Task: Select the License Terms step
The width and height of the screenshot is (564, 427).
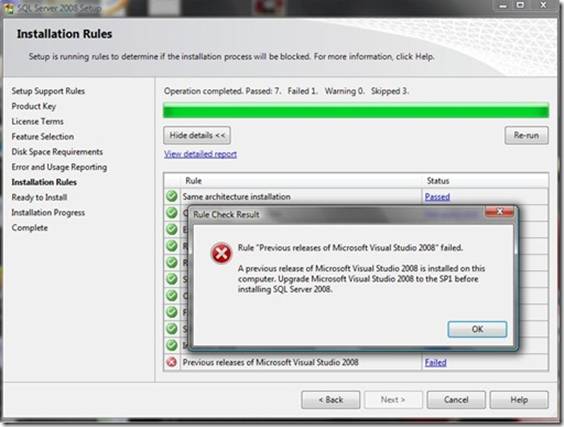Action: (37, 122)
